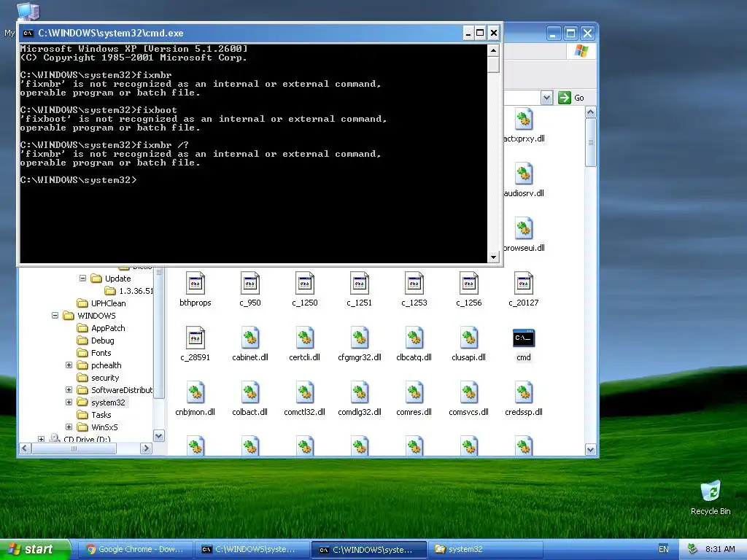Click the clock showing 8:31 AM
The height and width of the screenshot is (560, 747).
pos(719,549)
